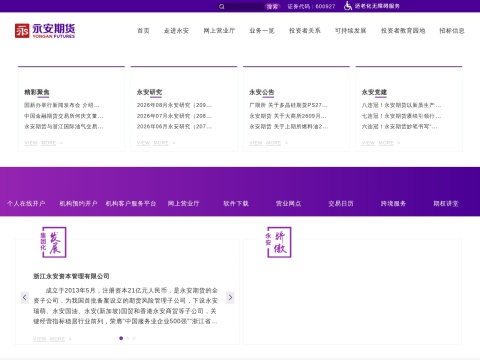
Task: Open party news item 八连冠
Action: [401, 105]
